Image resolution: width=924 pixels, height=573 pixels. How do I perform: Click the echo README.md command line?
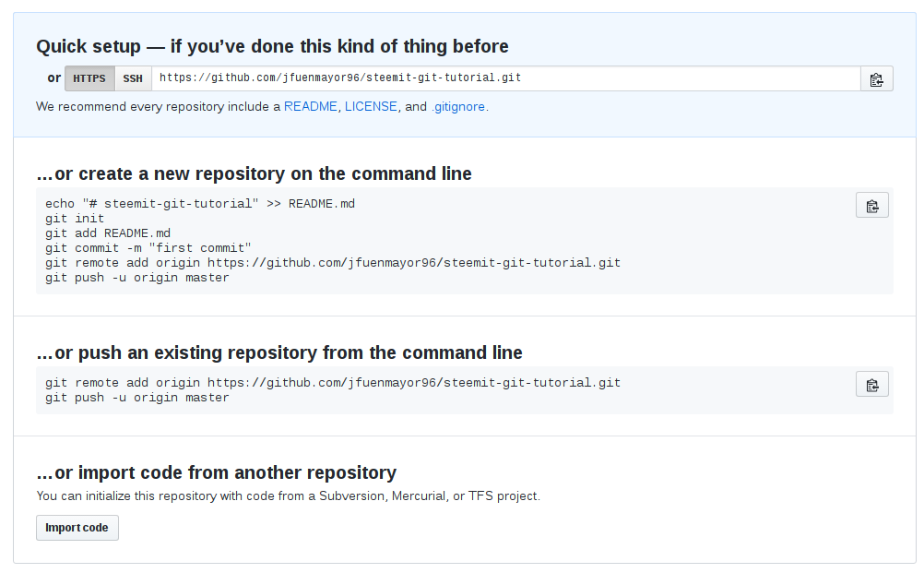point(199,204)
